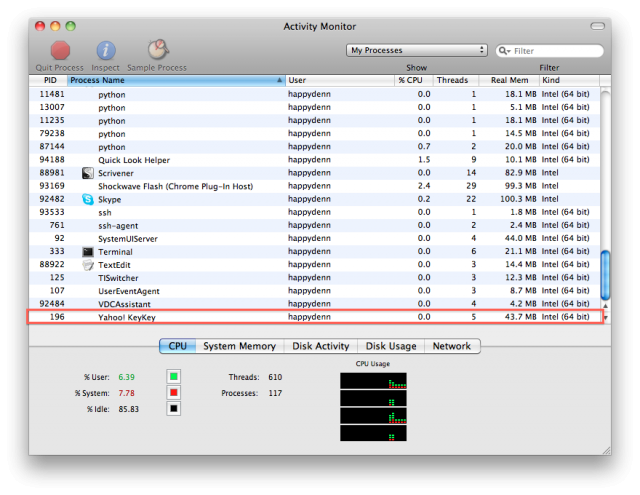Click in the Filter search field
The height and width of the screenshot is (495, 640).
[x=549, y=51]
